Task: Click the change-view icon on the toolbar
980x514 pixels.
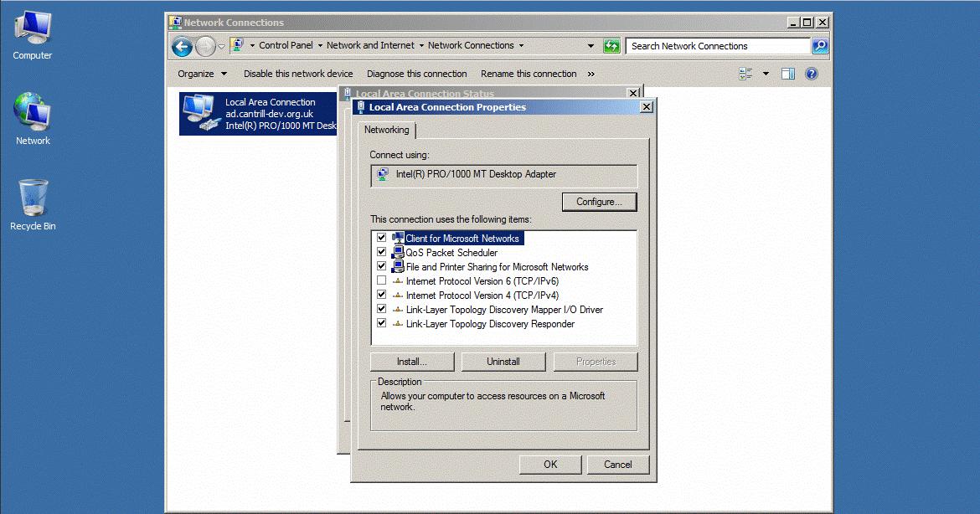Action: pyautogui.click(x=745, y=74)
